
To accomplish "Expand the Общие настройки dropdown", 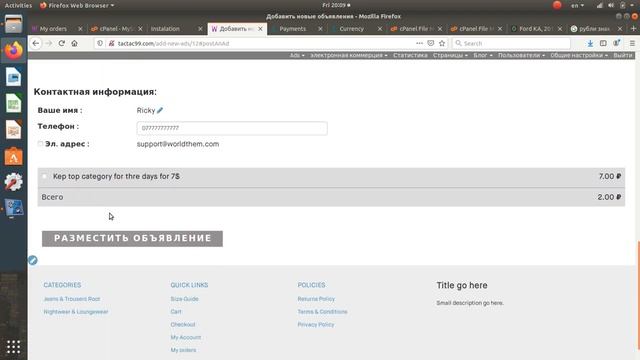I will 579,55.
